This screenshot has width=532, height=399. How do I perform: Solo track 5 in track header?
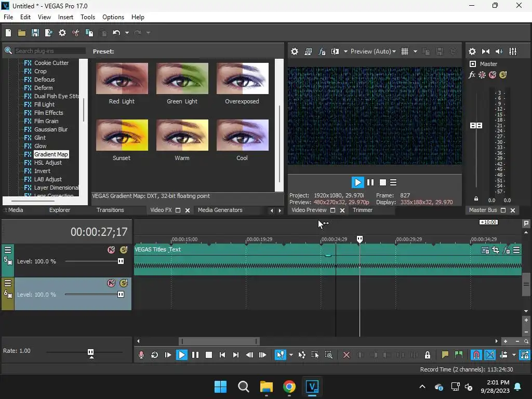124,250
